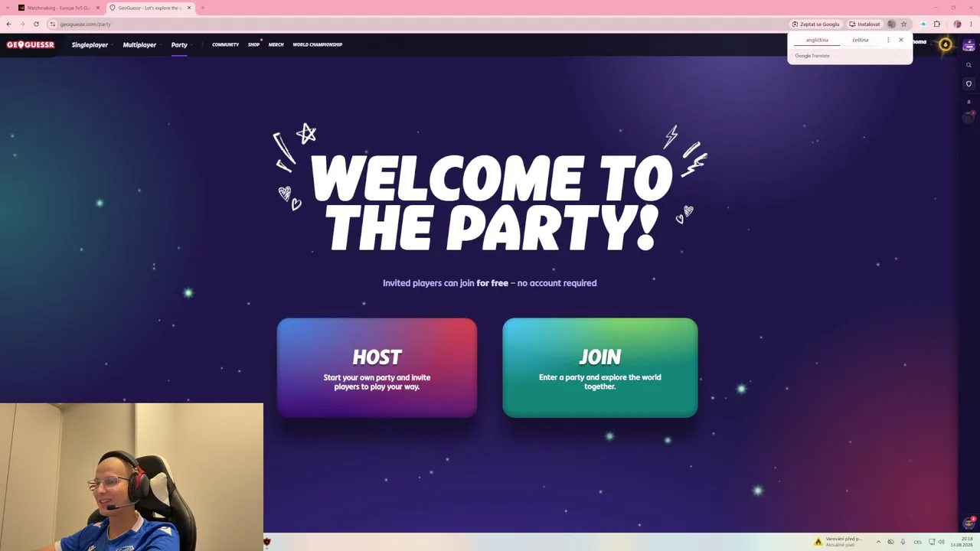Screen dimensions: 980x551
Task: Open the Singleplayer menu
Action: [x=90, y=44]
